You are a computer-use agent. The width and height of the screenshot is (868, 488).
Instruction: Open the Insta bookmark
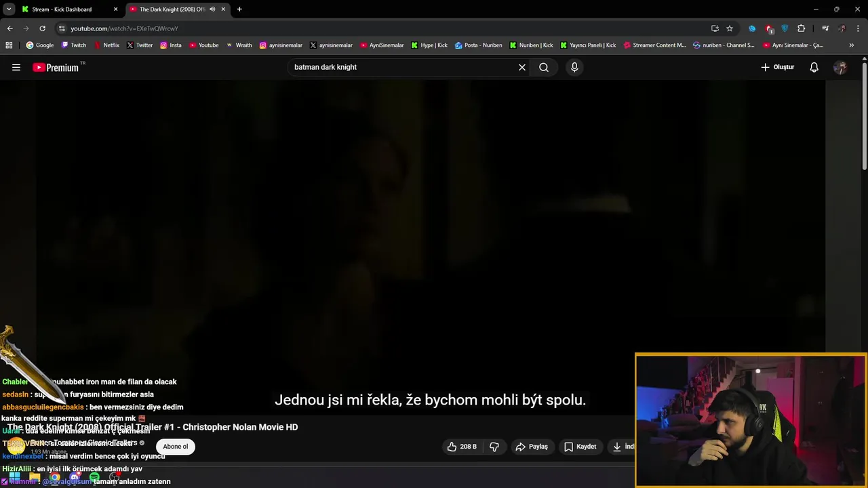tap(171, 45)
